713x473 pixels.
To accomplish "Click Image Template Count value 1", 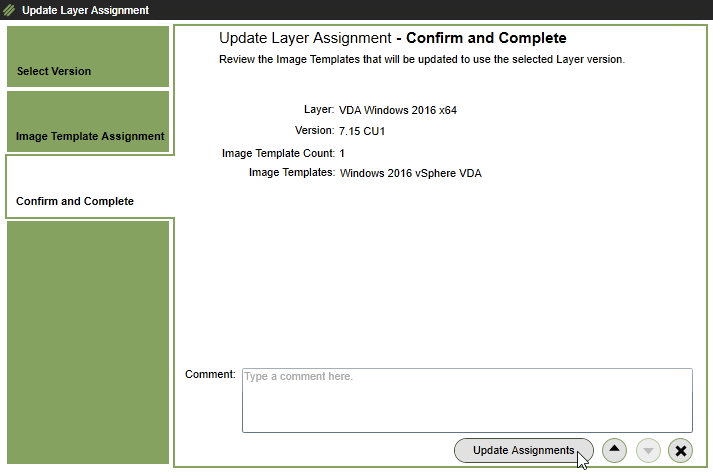I will coord(342,153).
